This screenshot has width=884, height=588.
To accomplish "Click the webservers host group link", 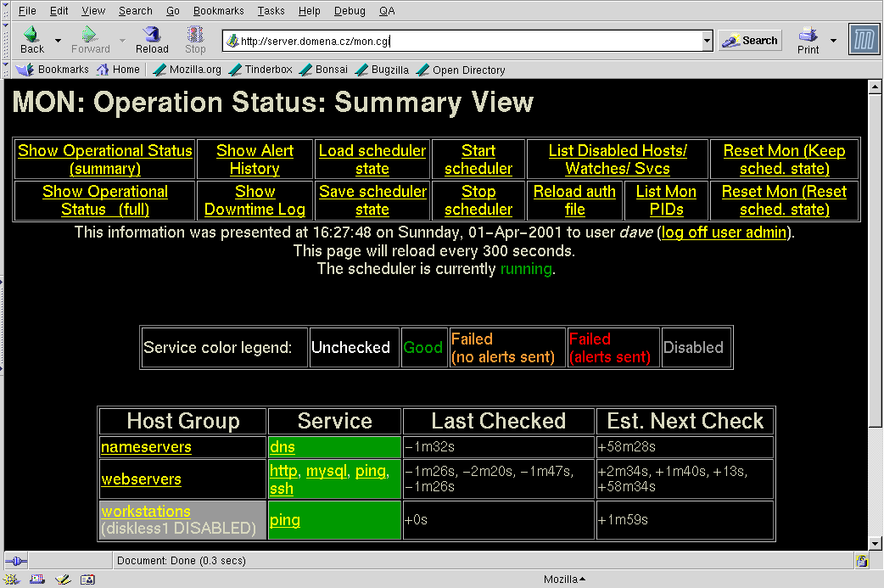I will click(141, 479).
